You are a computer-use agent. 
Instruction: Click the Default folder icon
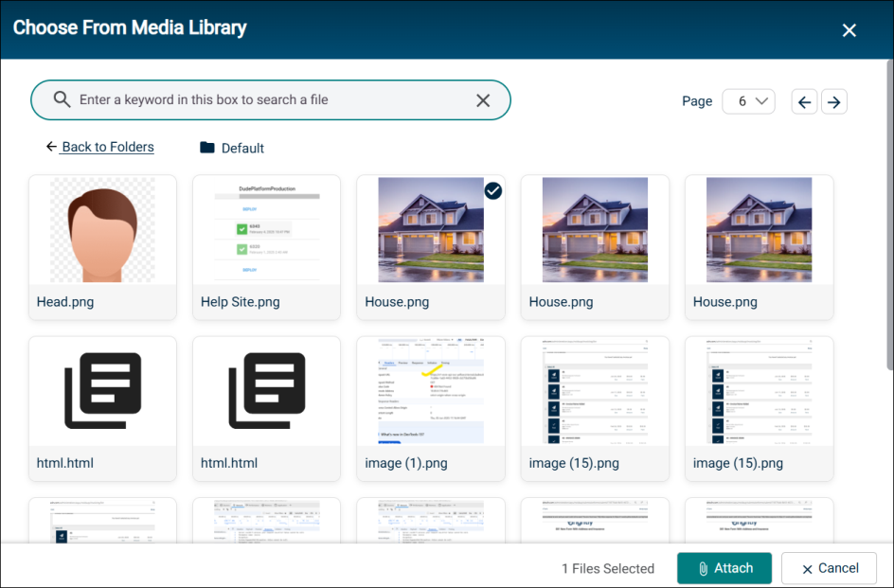coord(207,148)
